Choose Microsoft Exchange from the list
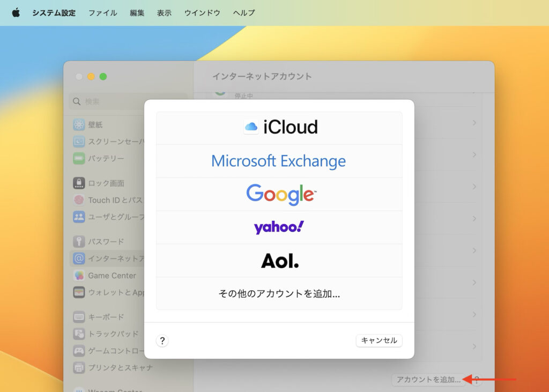 coord(279,160)
